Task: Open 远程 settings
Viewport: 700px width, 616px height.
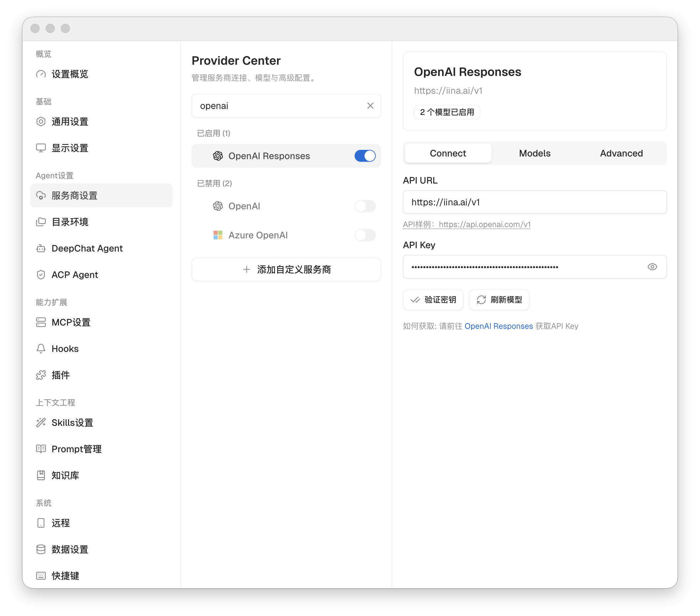Action: coord(101,523)
